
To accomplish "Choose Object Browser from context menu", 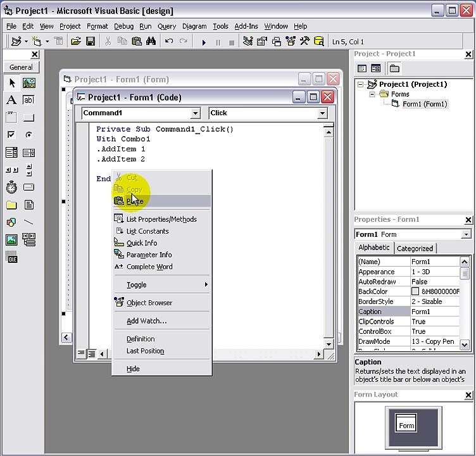I will pyautogui.click(x=162, y=303).
